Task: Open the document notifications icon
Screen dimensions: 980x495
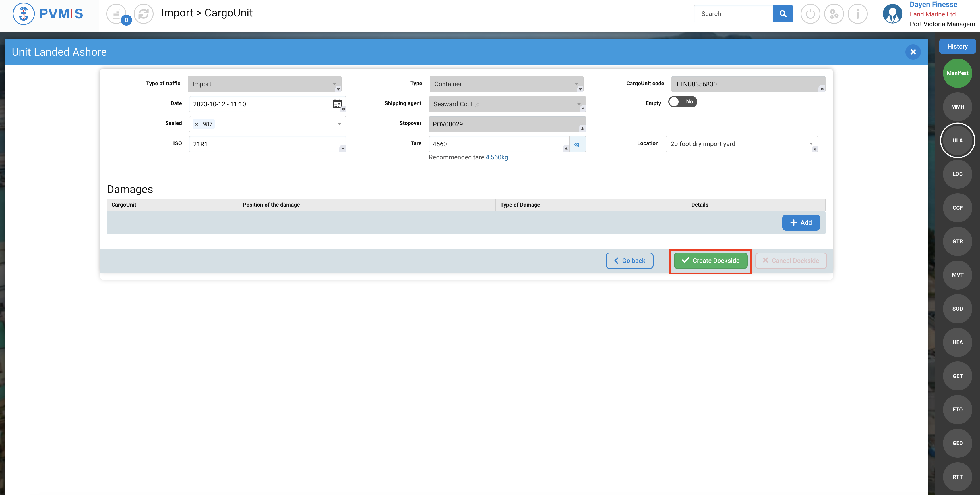Action: 116,14
